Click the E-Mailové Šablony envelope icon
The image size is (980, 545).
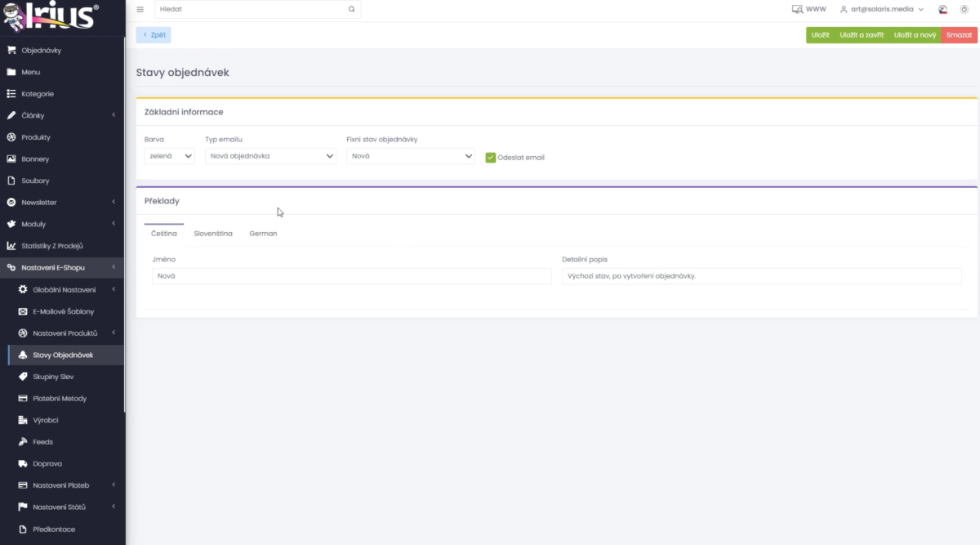23,311
